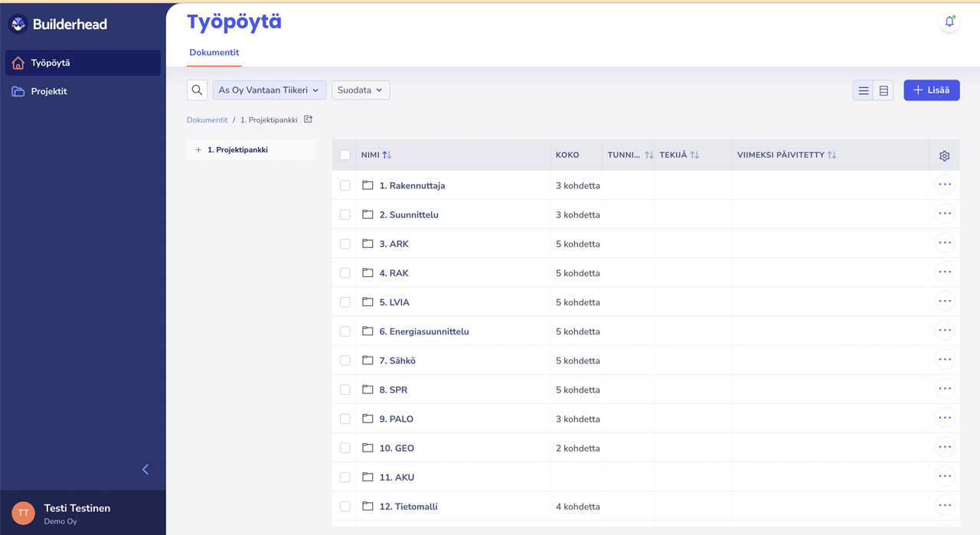
Task: Expand 1. Projektipankki tree node
Action: (198, 150)
